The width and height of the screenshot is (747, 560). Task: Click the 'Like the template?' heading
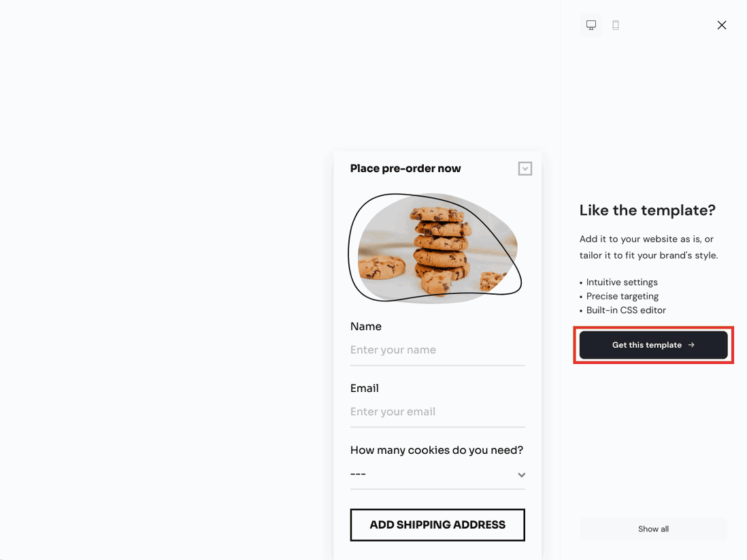(647, 210)
